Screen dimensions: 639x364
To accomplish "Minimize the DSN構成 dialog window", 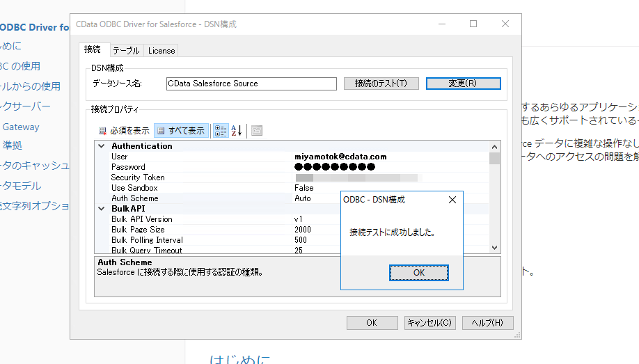I will coord(442,24).
